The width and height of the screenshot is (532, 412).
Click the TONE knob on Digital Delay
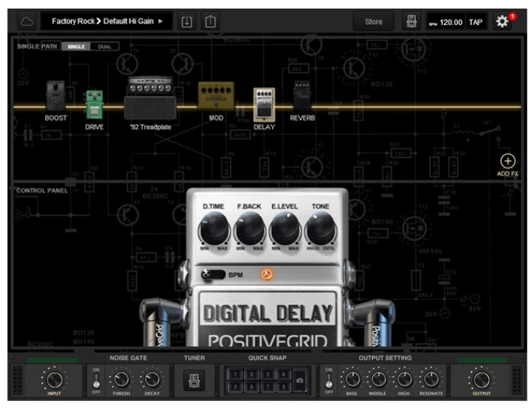click(321, 229)
